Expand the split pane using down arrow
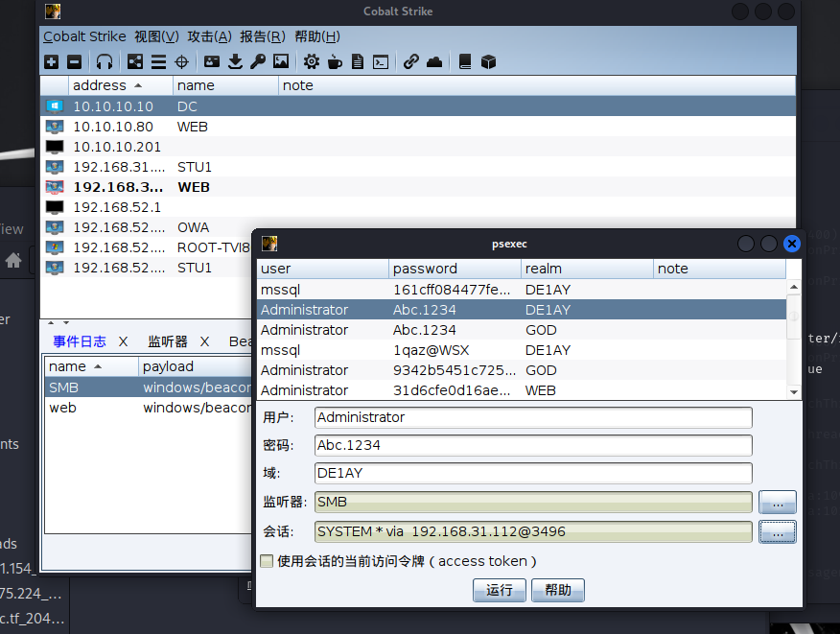840x634 pixels. pos(66,322)
